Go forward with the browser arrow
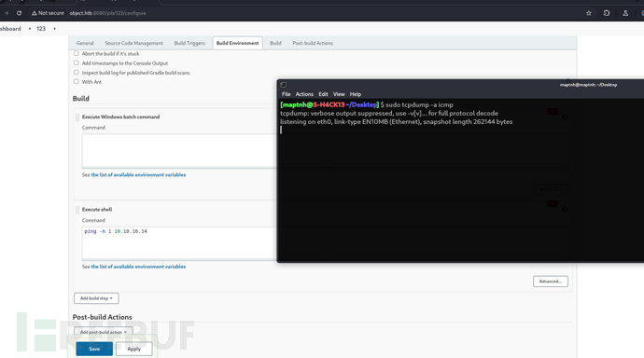Screen dimensions: 644x358 tap(7, 13)
